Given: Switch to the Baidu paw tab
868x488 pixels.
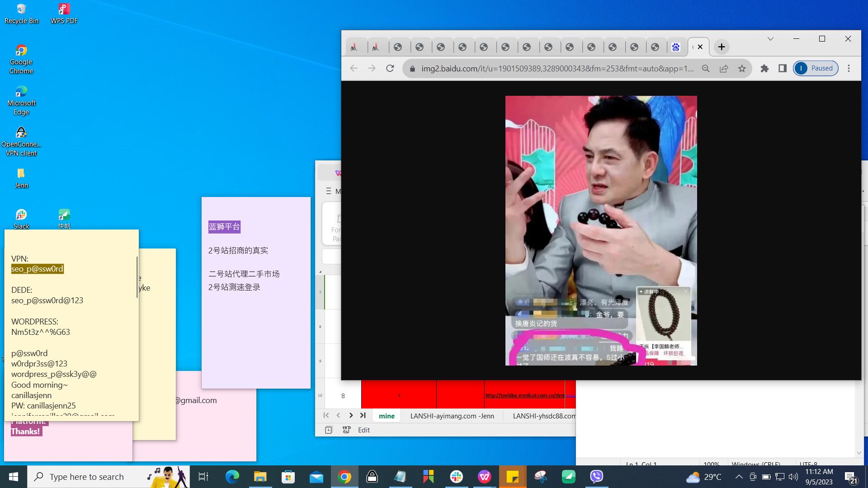Looking at the screenshot, I should [676, 47].
